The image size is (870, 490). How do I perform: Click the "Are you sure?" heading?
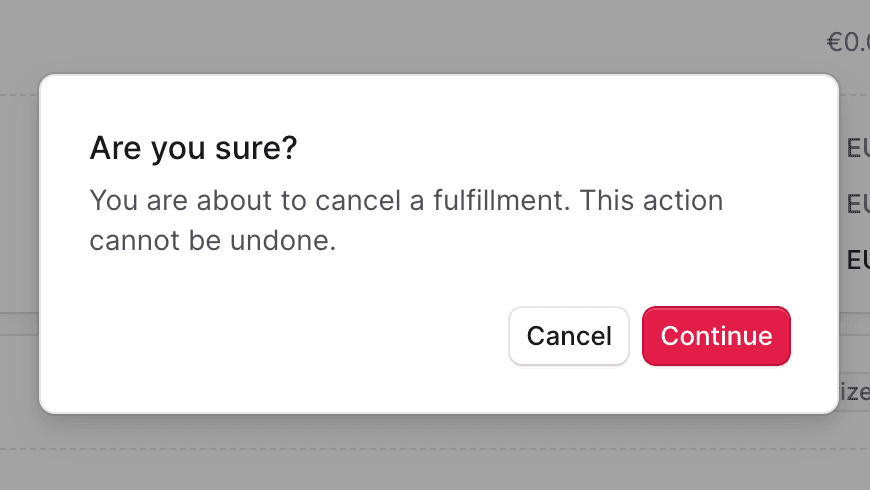point(194,148)
